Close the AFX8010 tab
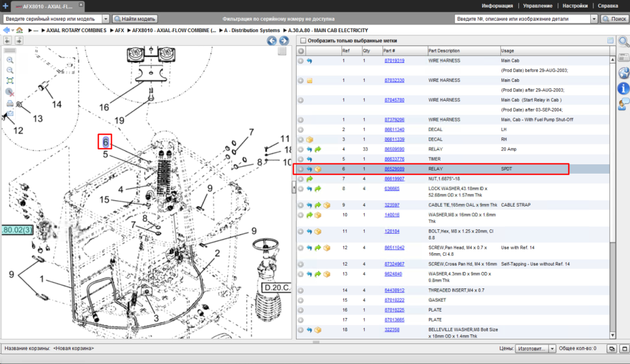630x364 pixels. click(81, 5)
